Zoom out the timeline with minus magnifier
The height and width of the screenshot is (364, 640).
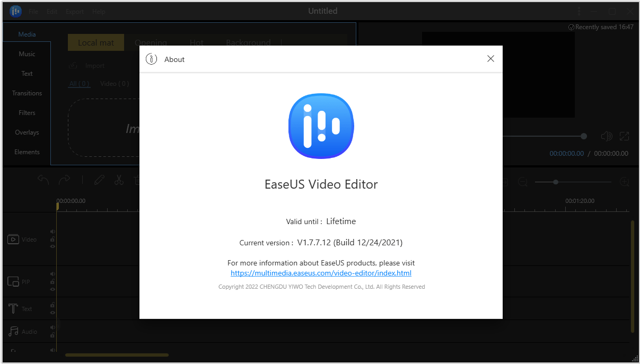[523, 182]
